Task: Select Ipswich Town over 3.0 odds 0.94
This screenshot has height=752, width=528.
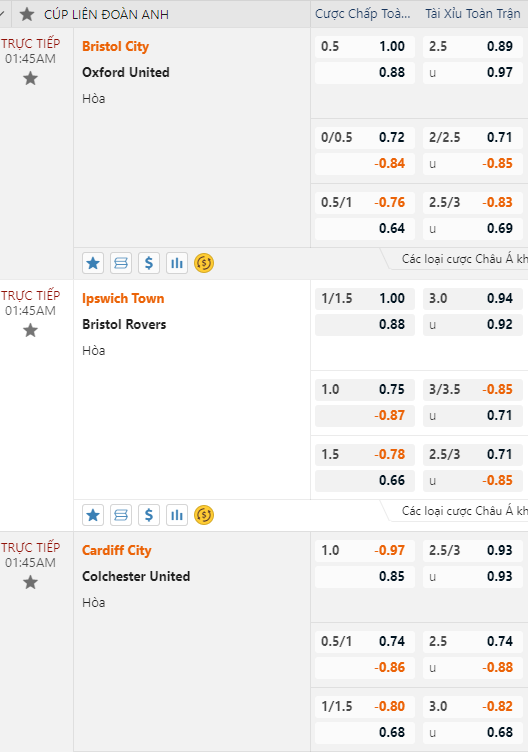Action: click(473, 298)
